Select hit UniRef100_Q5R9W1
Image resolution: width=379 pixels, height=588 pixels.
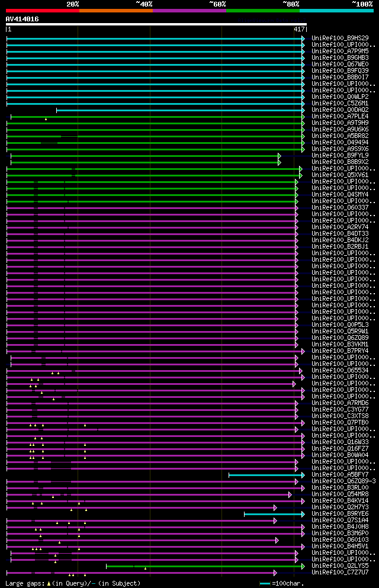[x=340, y=332]
